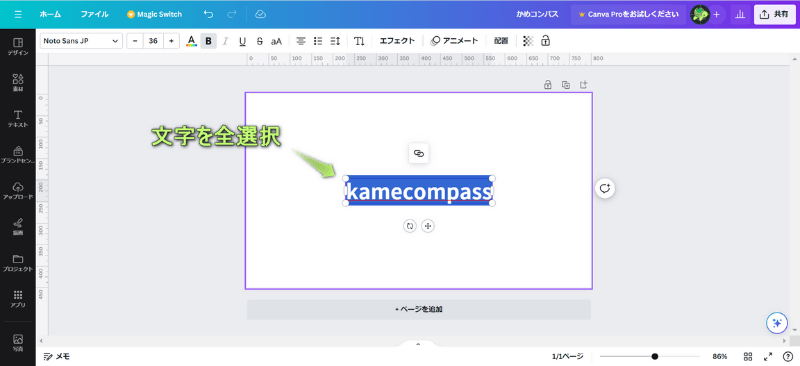This screenshot has height=366, width=800.
Task: Open grid view of pages
Action: tap(748, 356)
